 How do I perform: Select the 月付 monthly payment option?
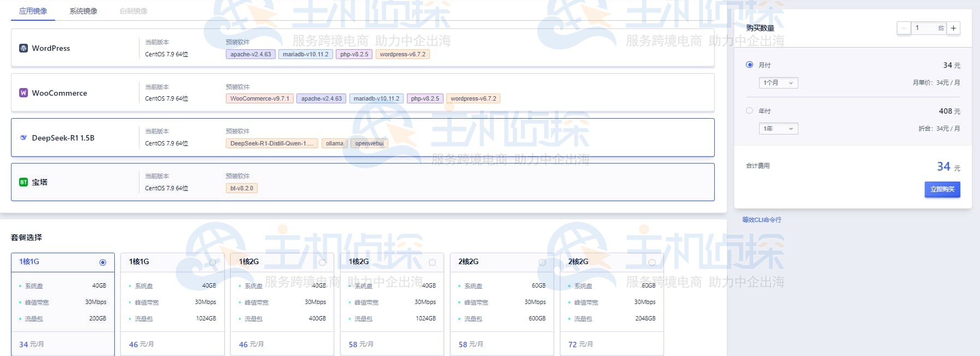[x=749, y=65]
